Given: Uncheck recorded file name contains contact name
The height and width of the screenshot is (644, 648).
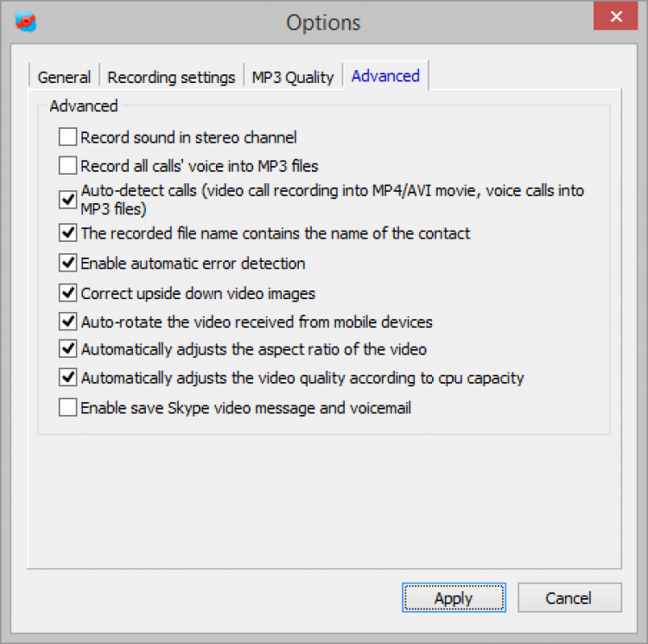Looking at the screenshot, I should (67, 233).
